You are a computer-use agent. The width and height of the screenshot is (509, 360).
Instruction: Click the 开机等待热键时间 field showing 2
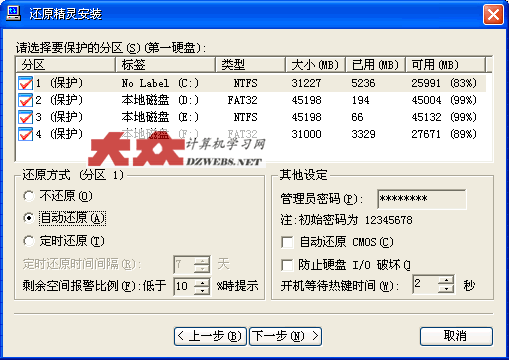click(x=426, y=284)
